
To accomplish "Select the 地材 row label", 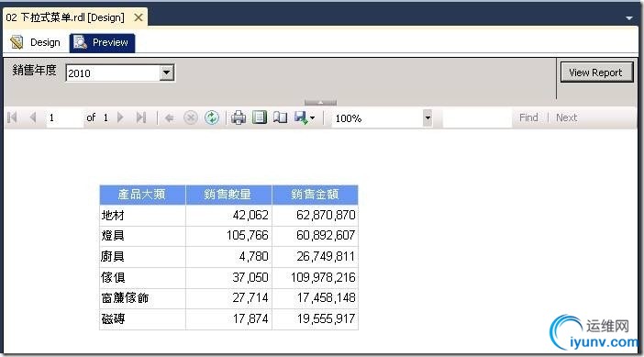I will click(x=113, y=216).
